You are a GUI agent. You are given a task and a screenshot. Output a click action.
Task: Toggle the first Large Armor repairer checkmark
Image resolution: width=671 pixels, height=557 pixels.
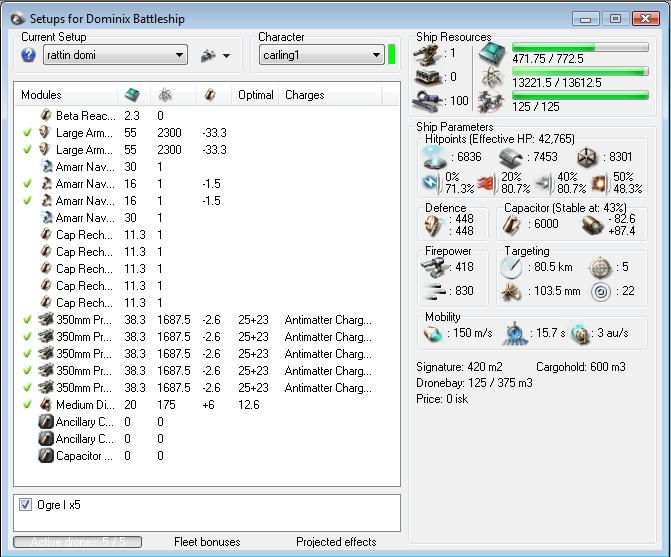click(x=27, y=133)
